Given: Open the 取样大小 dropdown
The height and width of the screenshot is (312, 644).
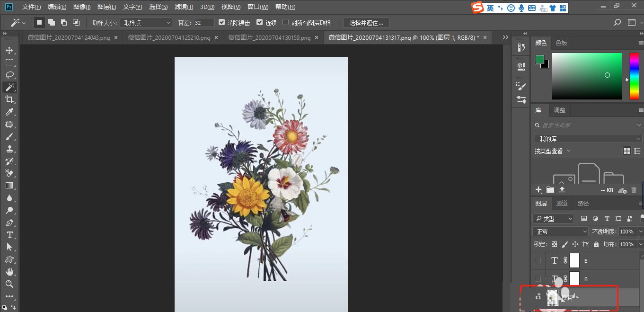Looking at the screenshot, I should click(x=145, y=22).
